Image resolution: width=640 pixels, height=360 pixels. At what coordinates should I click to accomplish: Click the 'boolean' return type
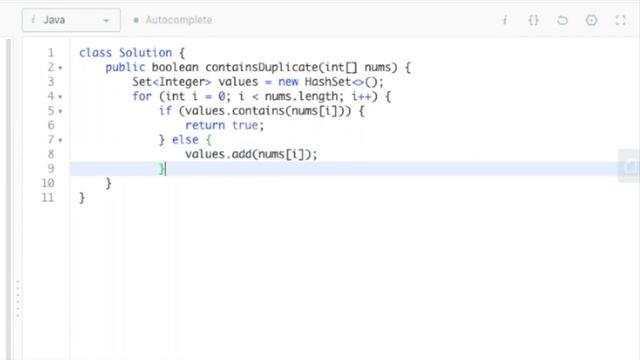[x=175, y=67]
